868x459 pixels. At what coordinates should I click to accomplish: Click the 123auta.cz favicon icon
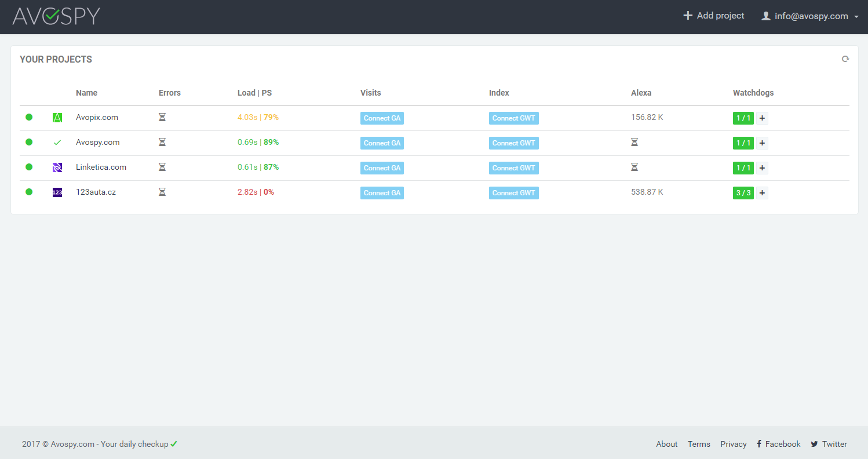[57, 192]
